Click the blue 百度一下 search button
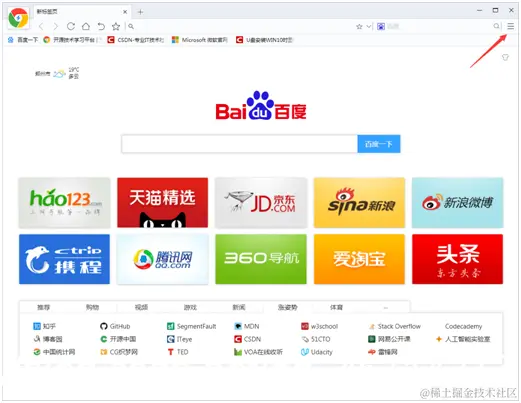Viewport: 521px width, 403px height. click(379, 144)
